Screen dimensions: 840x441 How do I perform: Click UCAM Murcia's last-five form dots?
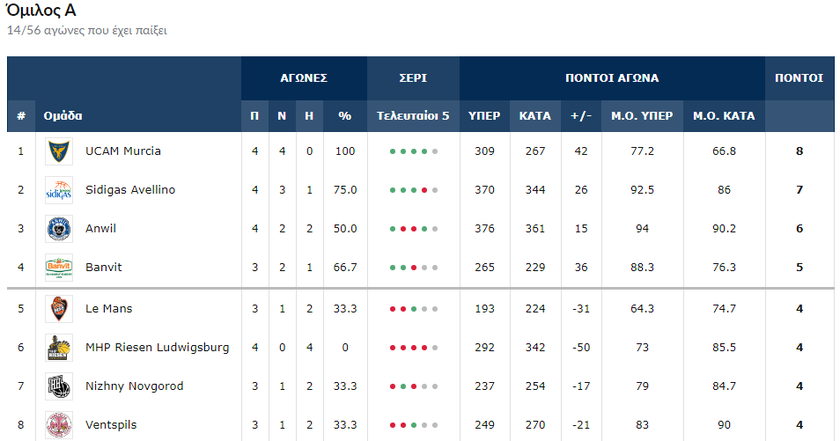[x=413, y=152]
